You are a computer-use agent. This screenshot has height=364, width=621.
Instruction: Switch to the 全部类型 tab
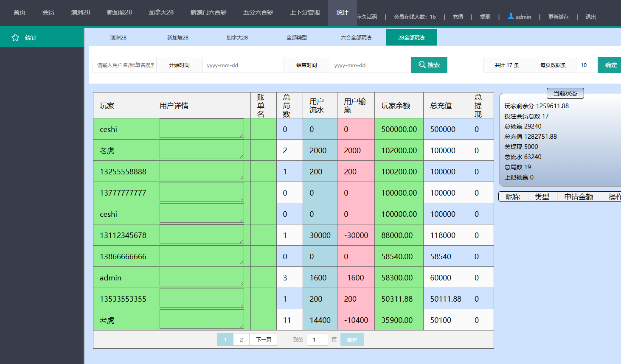[x=297, y=37]
